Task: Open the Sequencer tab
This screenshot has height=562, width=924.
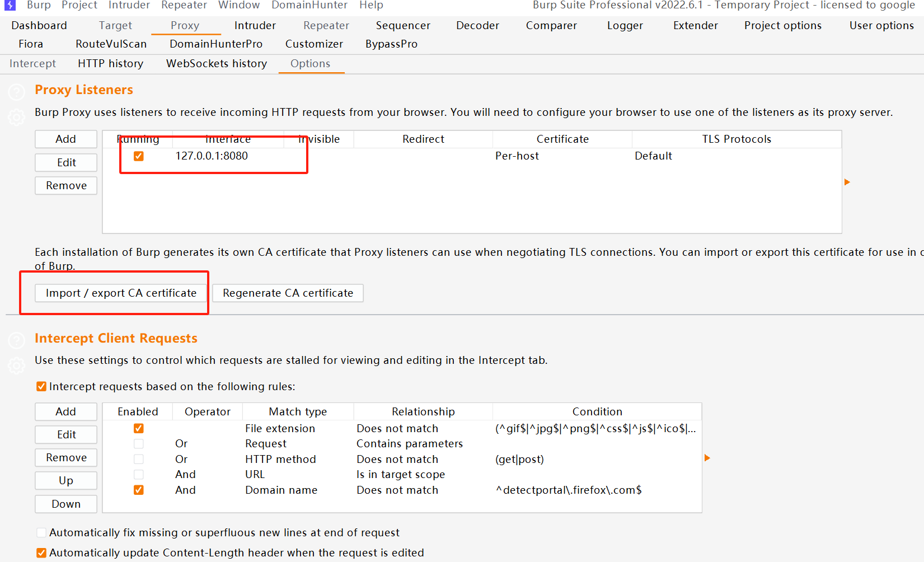Action: 403,25
